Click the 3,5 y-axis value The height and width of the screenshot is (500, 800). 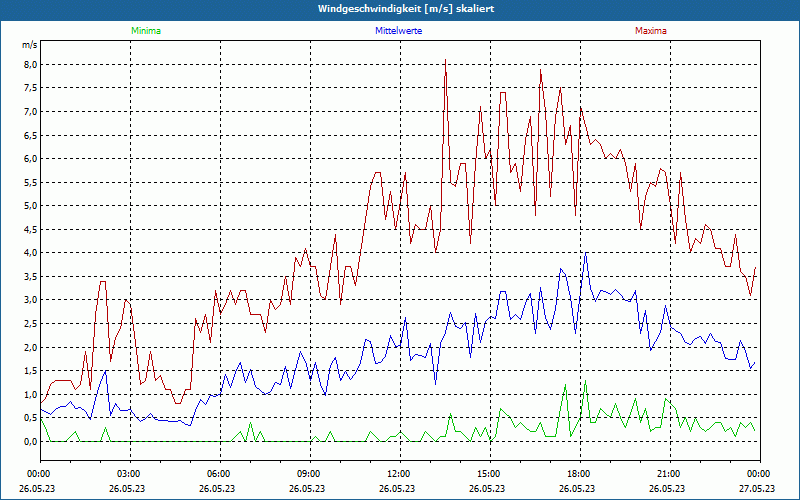[x=31, y=276]
